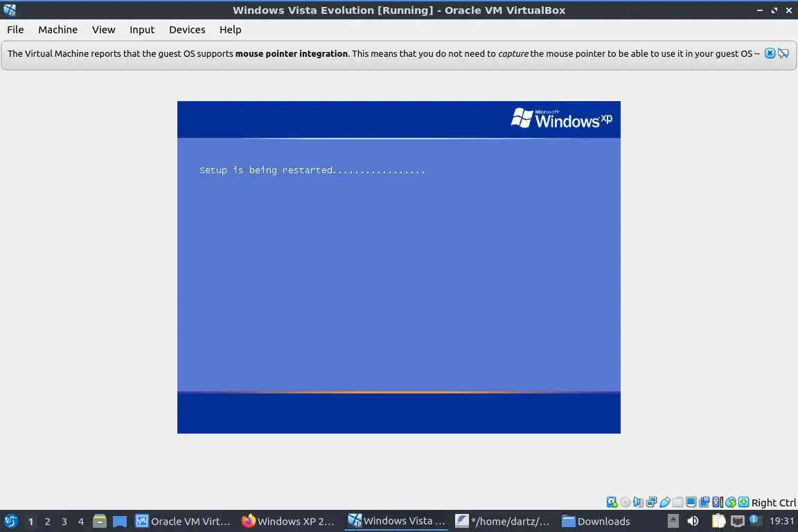Click the keyboard capture arrow icon
Viewport: 798px width, 532px height.
pos(743,502)
